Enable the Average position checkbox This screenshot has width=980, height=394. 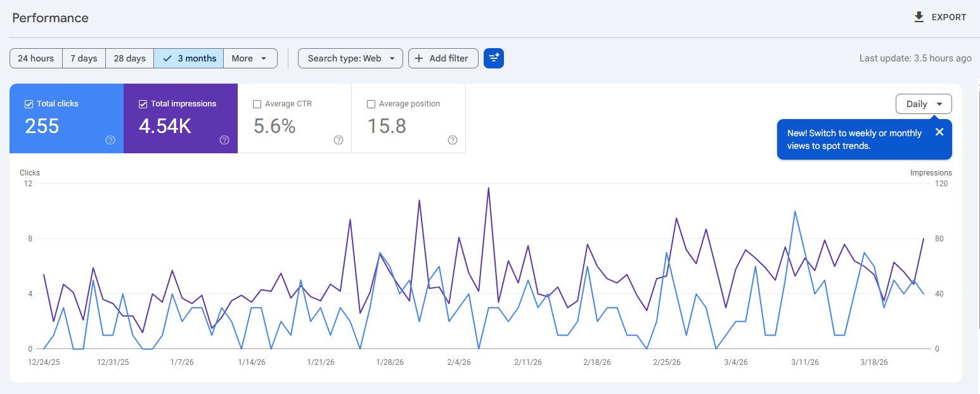click(x=371, y=104)
